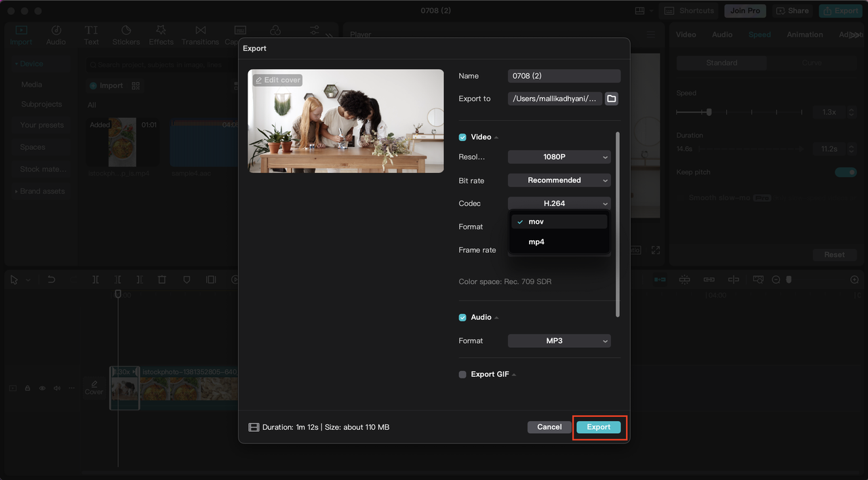Click the Shortcuts button in title bar
Viewport: 868px width, 480px height.
point(690,11)
